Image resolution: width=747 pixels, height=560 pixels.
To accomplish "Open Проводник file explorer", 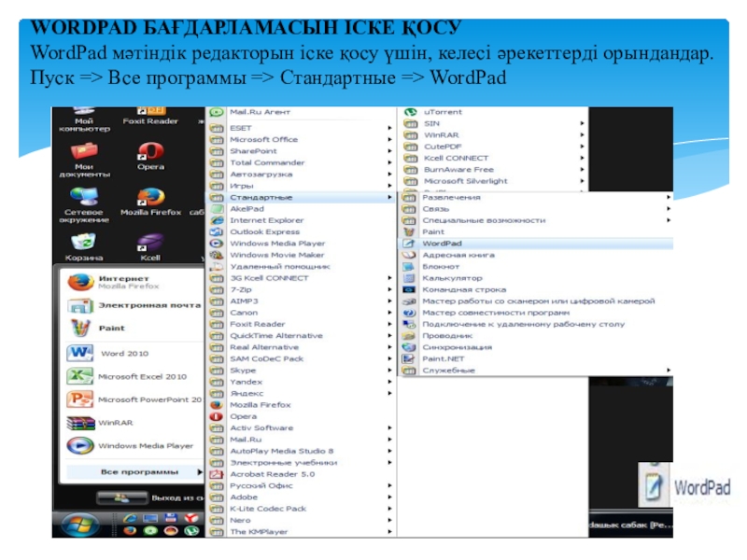I will pyautogui.click(x=536, y=336).
